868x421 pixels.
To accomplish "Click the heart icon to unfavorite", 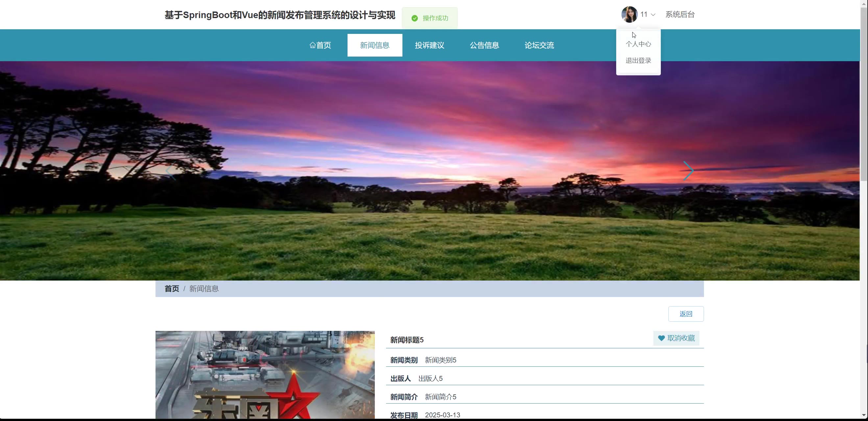I will tap(661, 338).
